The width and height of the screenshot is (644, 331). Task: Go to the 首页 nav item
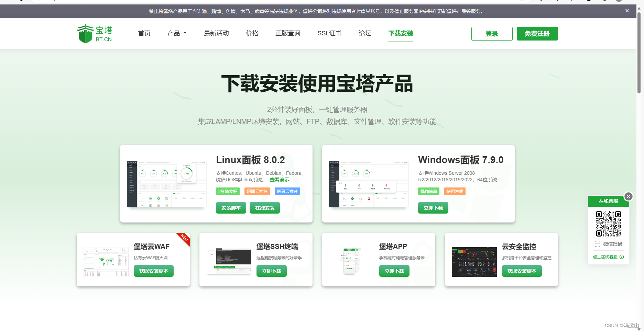tap(144, 33)
